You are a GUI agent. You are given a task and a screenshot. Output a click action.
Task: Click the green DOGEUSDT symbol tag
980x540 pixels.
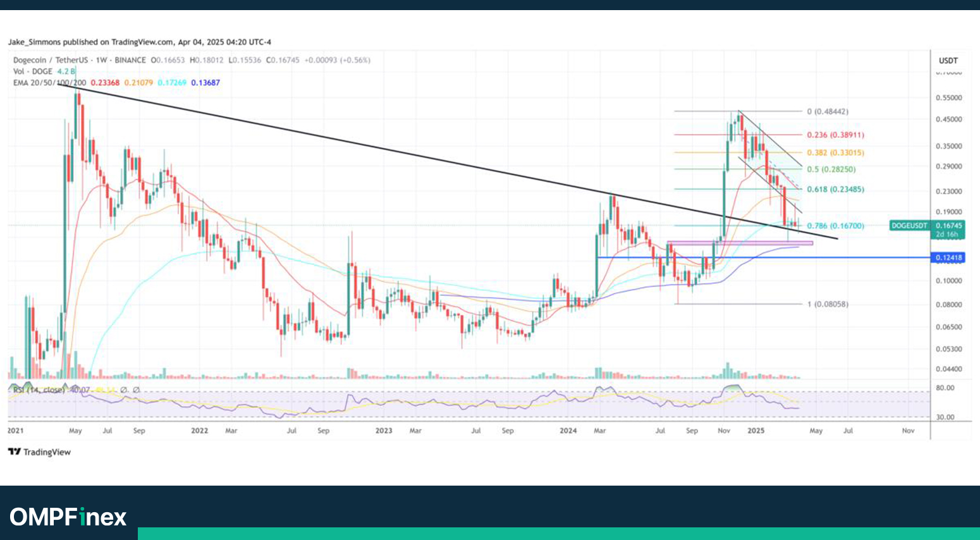(x=909, y=226)
